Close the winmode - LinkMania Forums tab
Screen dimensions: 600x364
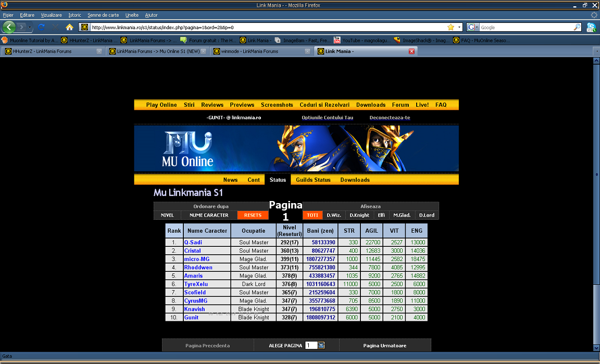307,51
